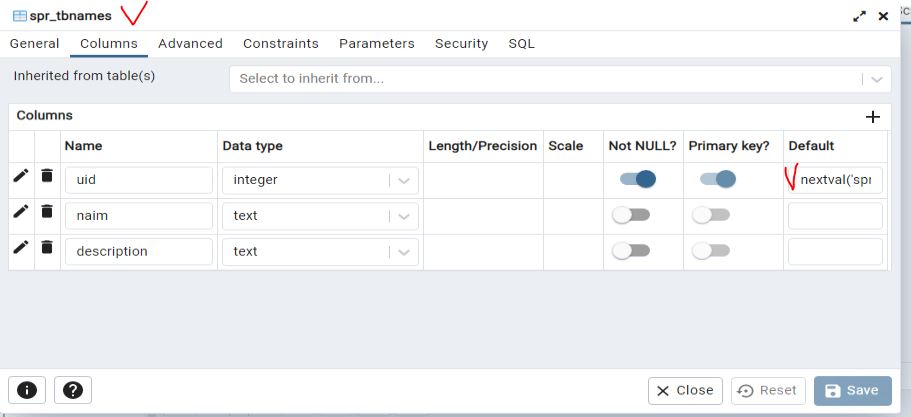Click the Close button

[685, 390]
